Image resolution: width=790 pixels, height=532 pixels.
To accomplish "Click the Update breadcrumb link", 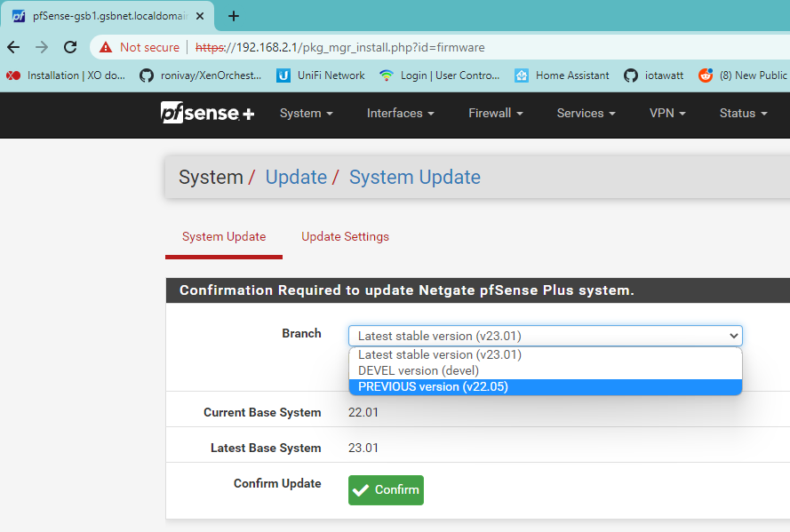I will [x=296, y=177].
